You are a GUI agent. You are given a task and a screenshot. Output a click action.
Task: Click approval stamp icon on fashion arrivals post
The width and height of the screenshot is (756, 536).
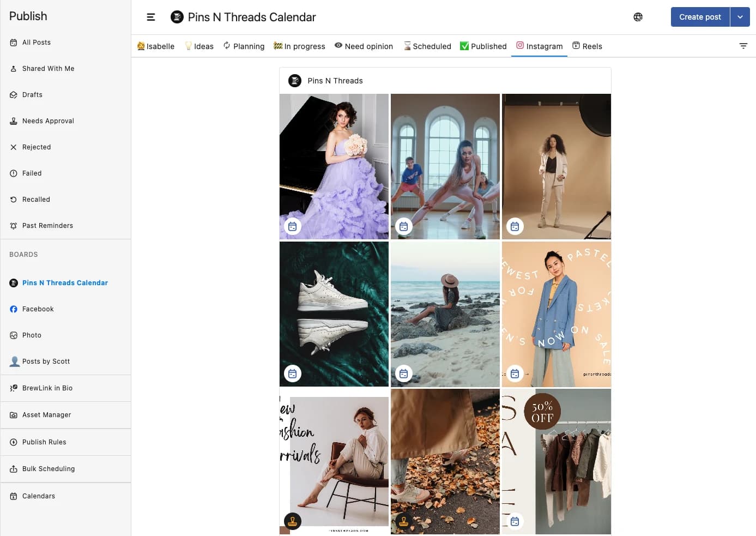[x=293, y=521]
